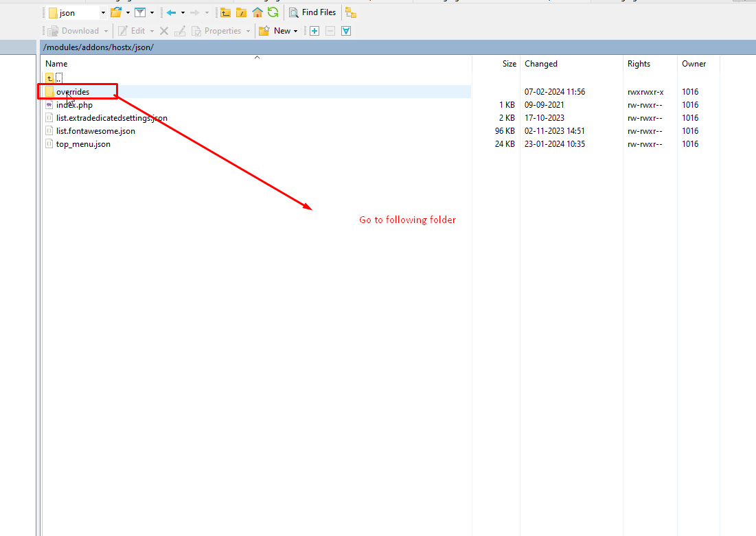
Task: Click the Back navigation arrow
Action: point(171,12)
